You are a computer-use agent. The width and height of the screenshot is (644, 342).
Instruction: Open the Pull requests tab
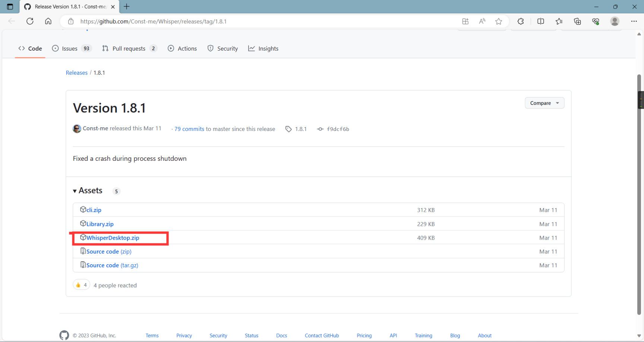(x=129, y=48)
